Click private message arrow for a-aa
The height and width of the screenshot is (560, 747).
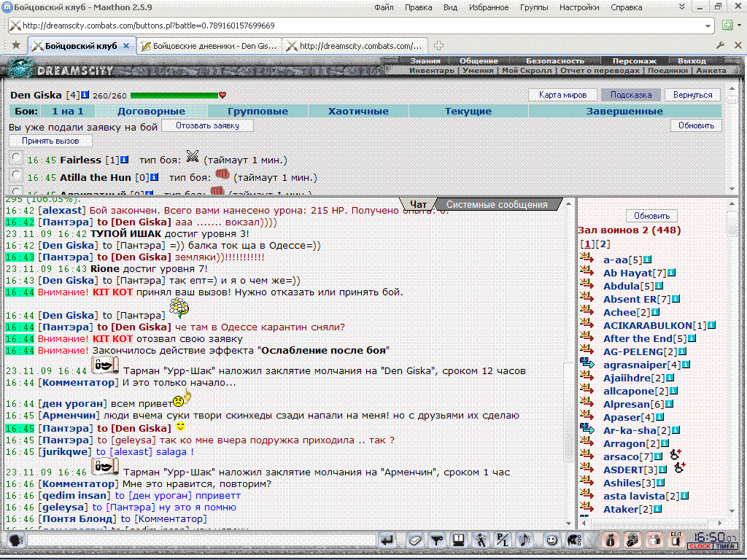587,259
